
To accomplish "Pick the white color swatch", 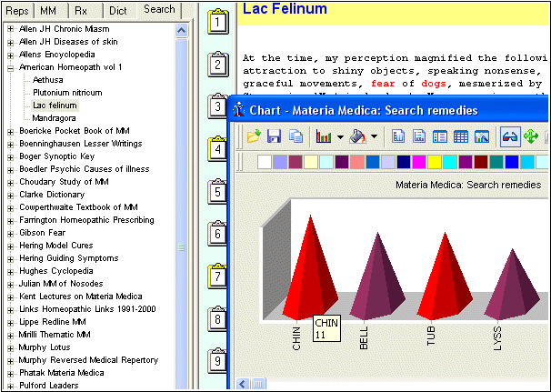I will coord(265,162).
